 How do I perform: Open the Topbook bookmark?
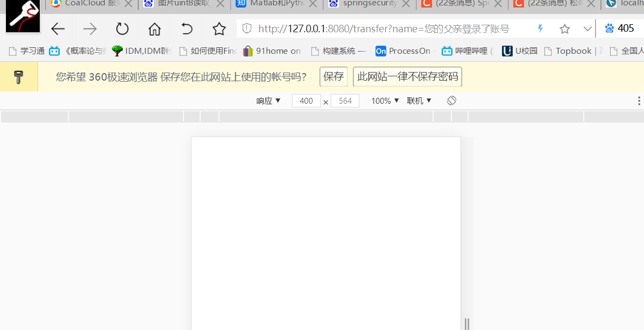click(x=574, y=51)
